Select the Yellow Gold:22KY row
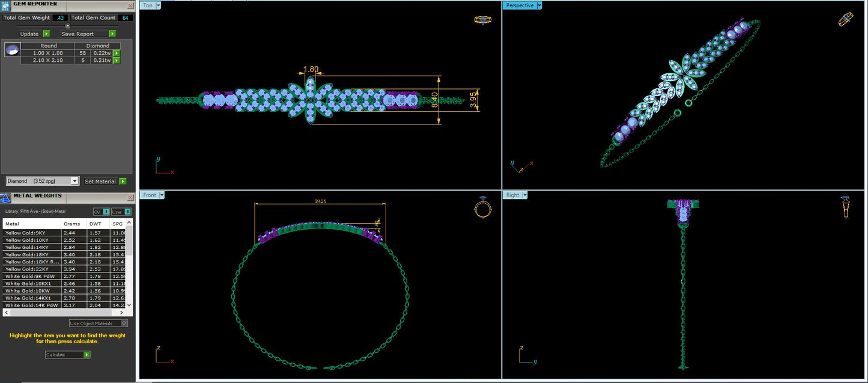This screenshot has width=868, height=383. pyautogui.click(x=64, y=269)
